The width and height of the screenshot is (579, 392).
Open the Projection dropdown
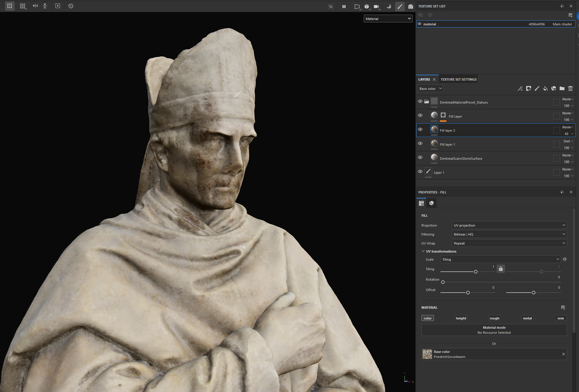[509, 225]
